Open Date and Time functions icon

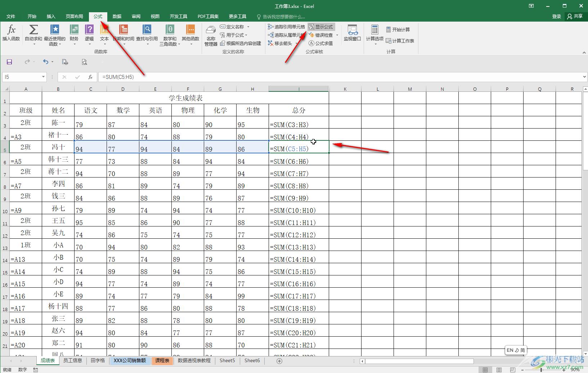[x=124, y=30]
